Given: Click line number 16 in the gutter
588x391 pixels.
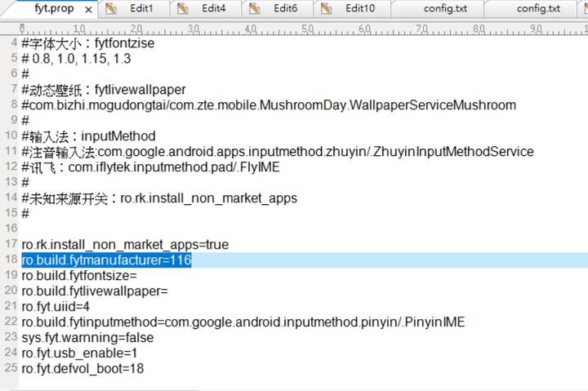Looking at the screenshot, I should pos(11,229).
